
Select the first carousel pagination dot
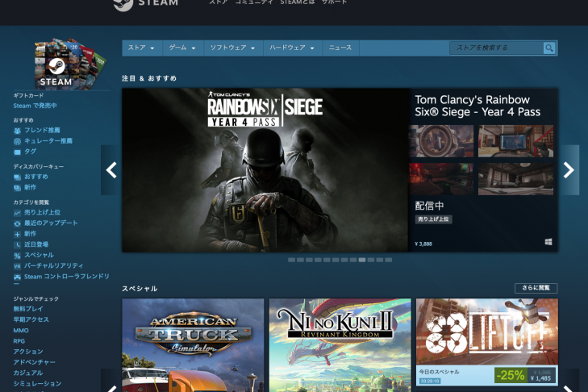[291, 260]
